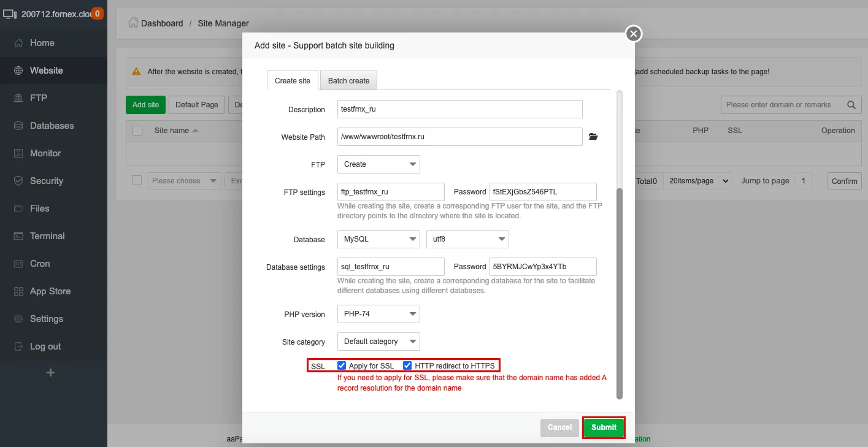Viewport: 868px width, 447px height.
Task: Uncheck the Apply for SSL checkbox
Action: pyautogui.click(x=342, y=365)
